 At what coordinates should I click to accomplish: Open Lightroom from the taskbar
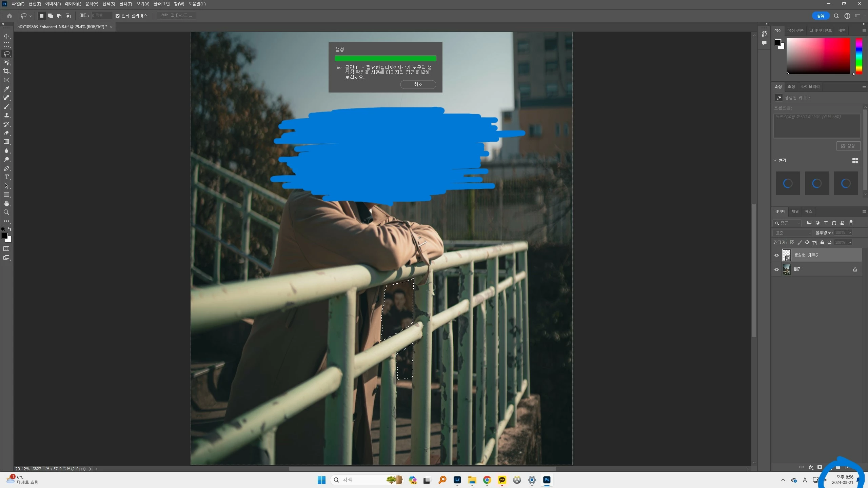pyautogui.click(x=457, y=480)
